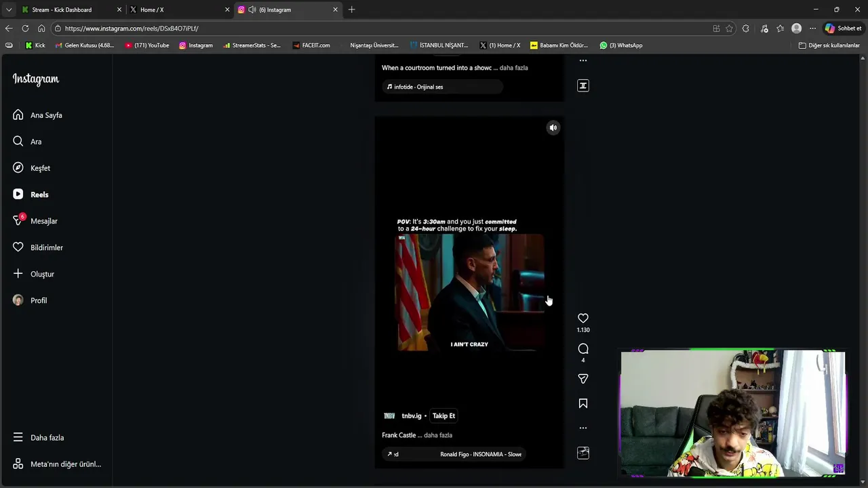
Task: View site information lock icon
Action: (58, 28)
